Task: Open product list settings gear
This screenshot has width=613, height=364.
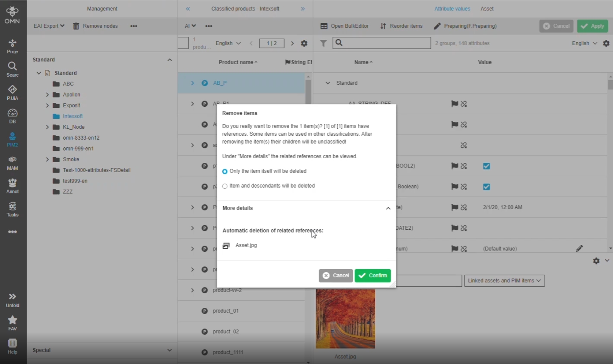Action: (x=304, y=43)
